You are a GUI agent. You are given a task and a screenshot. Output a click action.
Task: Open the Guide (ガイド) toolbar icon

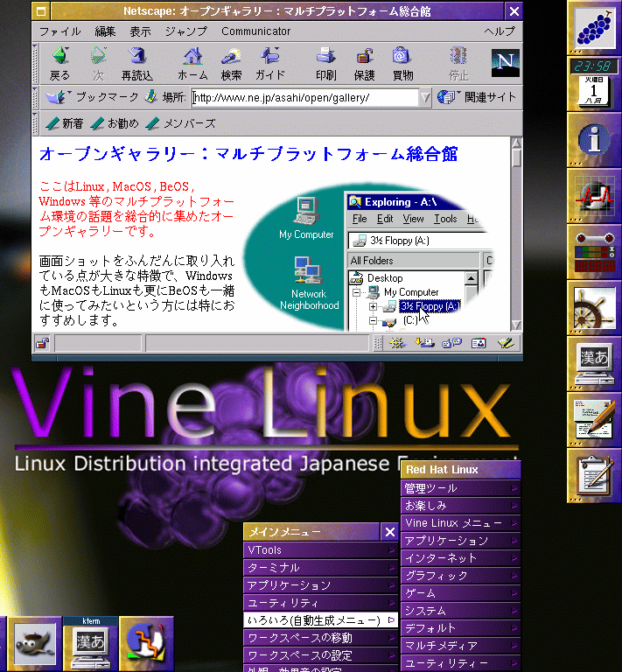[269, 57]
